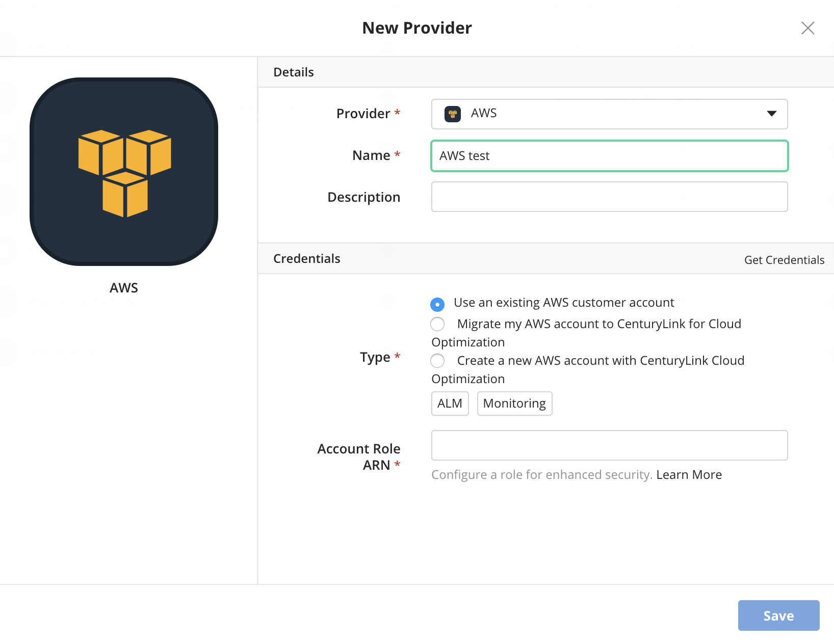Screen dimensions: 834x644
Task: Select Create a new AWS account option
Action: point(437,361)
